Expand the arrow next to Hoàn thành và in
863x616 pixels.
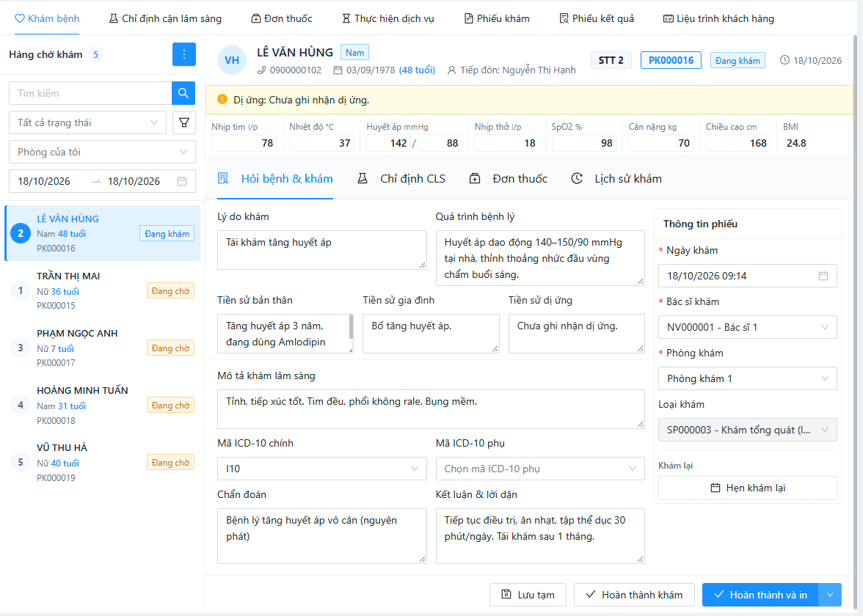coord(830,595)
